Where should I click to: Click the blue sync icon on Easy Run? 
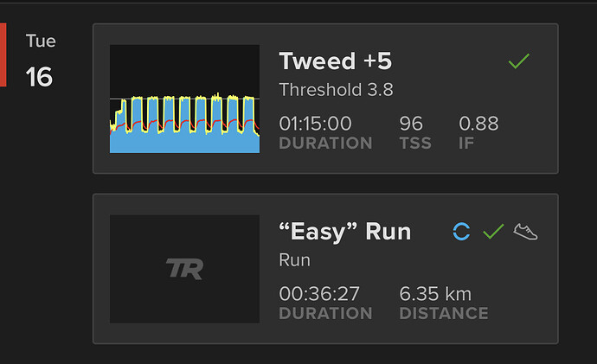point(461,231)
